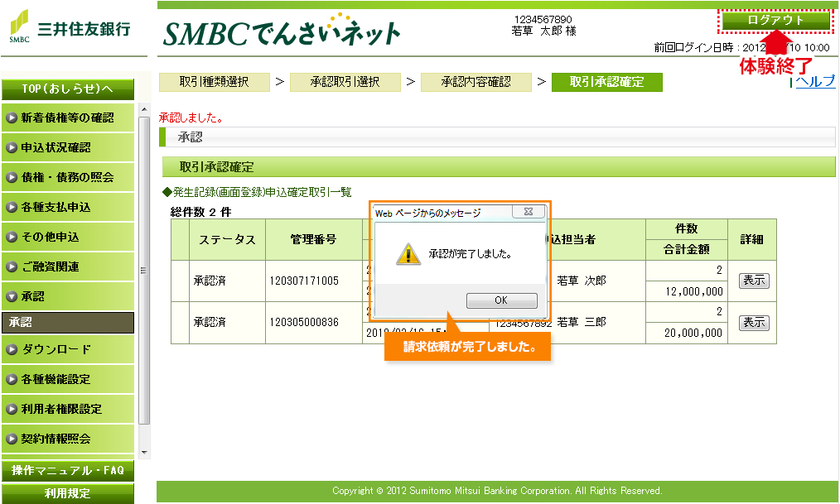Click arrow icon beside 契約情報照会
Viewport: 840px width, 504px height.
click(x=12, y=439)
